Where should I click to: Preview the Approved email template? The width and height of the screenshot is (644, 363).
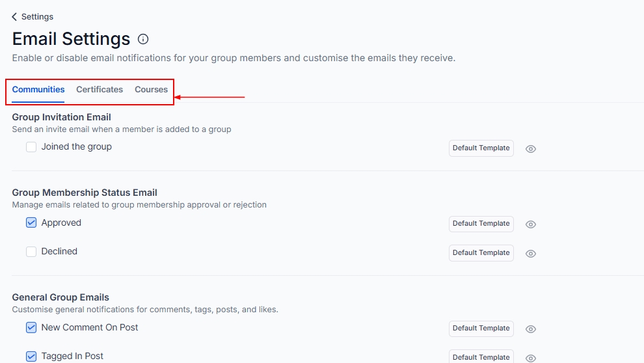tap(531, 224)
